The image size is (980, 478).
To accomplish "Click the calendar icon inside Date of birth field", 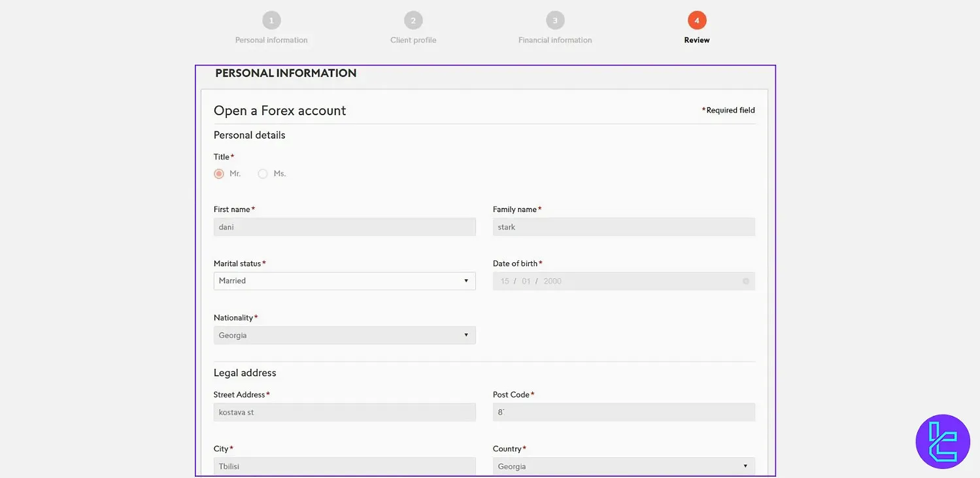I will [x=745, y=281].
